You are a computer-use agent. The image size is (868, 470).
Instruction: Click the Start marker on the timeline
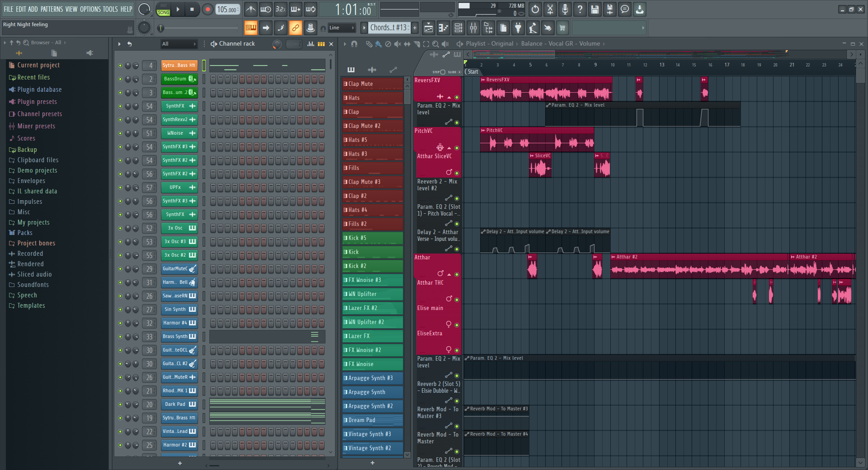pos(472,72)
